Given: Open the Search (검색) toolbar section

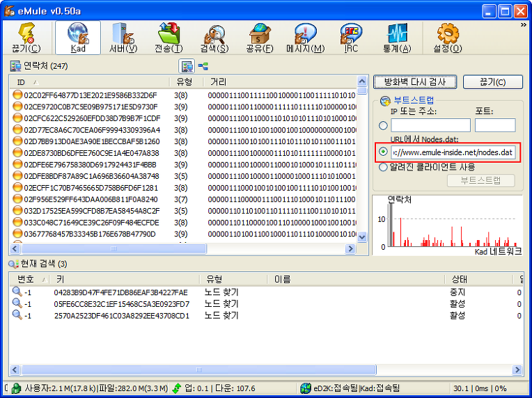Looking at the screenshot, I should click(214, 38).
